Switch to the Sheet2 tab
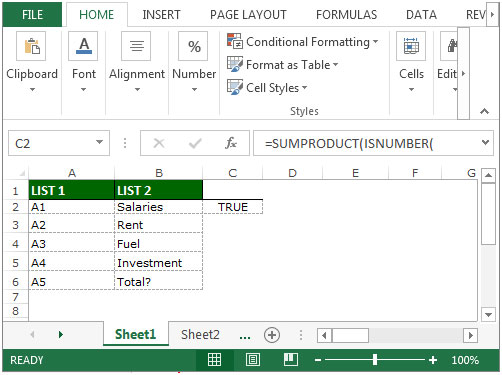The width and height of the screenshot is (502, 375). (200, 334)
